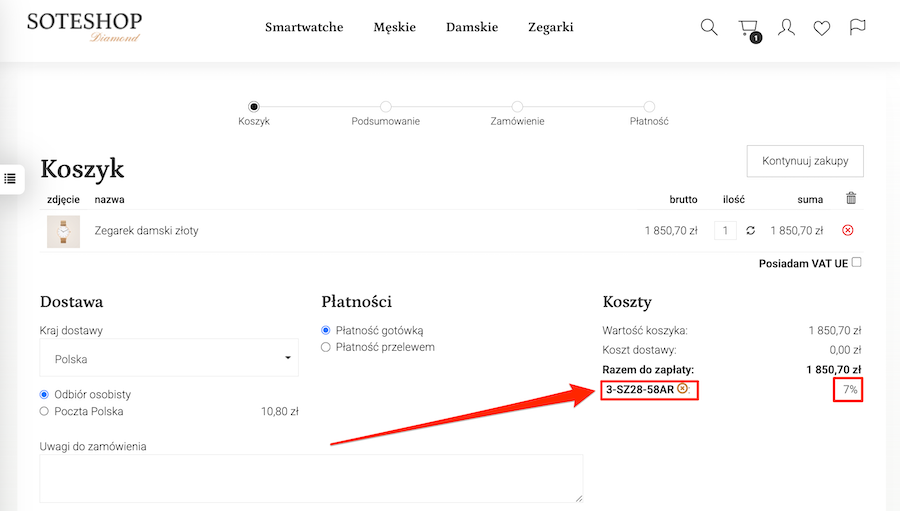Open the Smartwatche menu
Screen dimensions: 900x511
pos(304,27)
